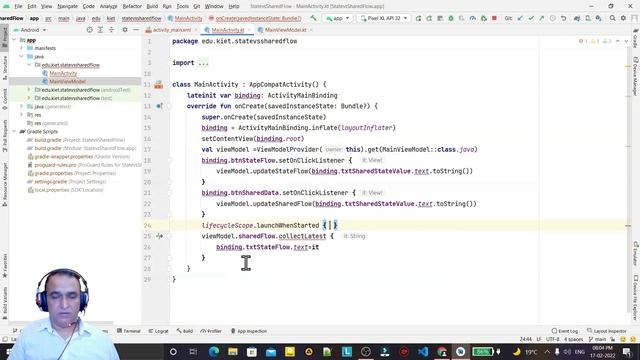Open File Explorer from taskbar

click(x=233, y=351)
